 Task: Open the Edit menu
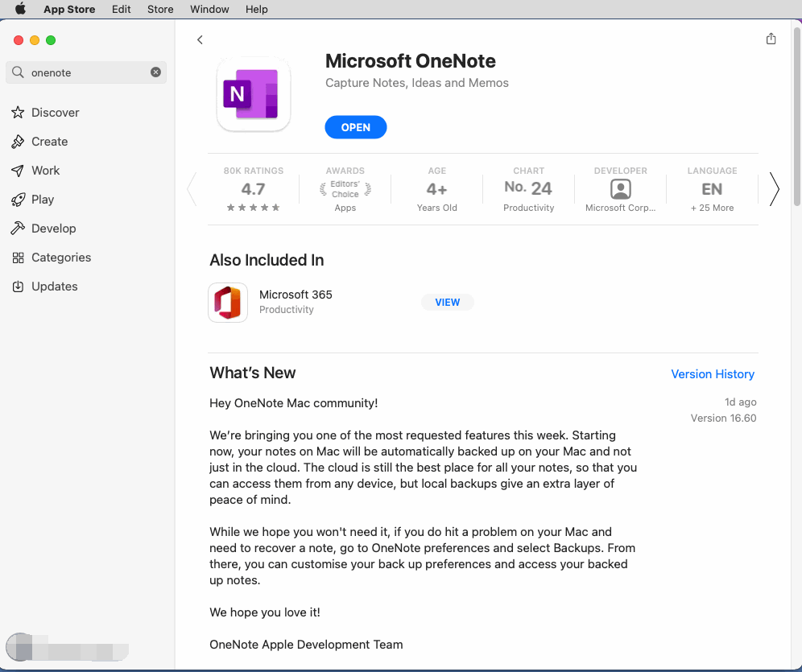tap(122, 9)
